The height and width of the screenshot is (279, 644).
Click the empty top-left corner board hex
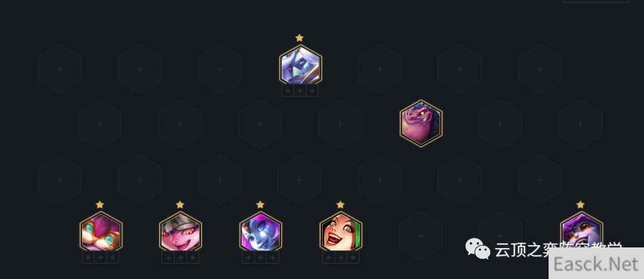pos(60,69)
